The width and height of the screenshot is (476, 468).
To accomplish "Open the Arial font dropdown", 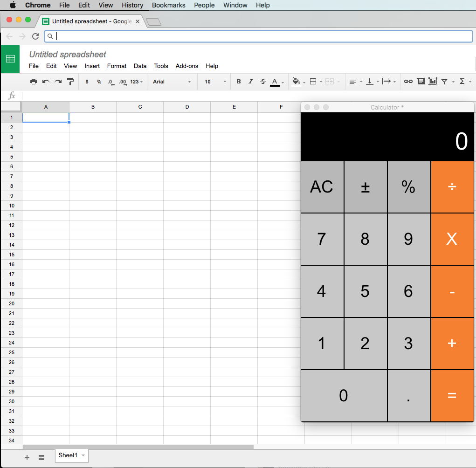I will click(x=172, y=82).
